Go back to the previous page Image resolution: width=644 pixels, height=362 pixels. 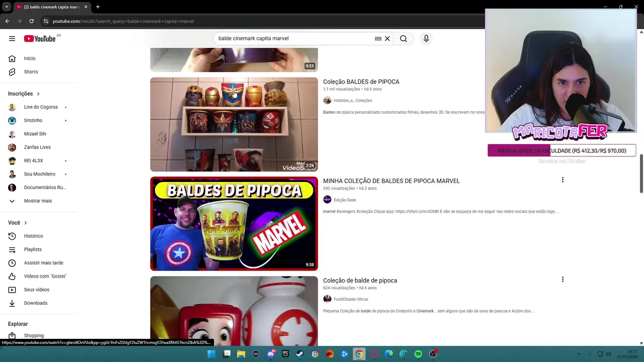pyautogui.click(x=8, y=21)
